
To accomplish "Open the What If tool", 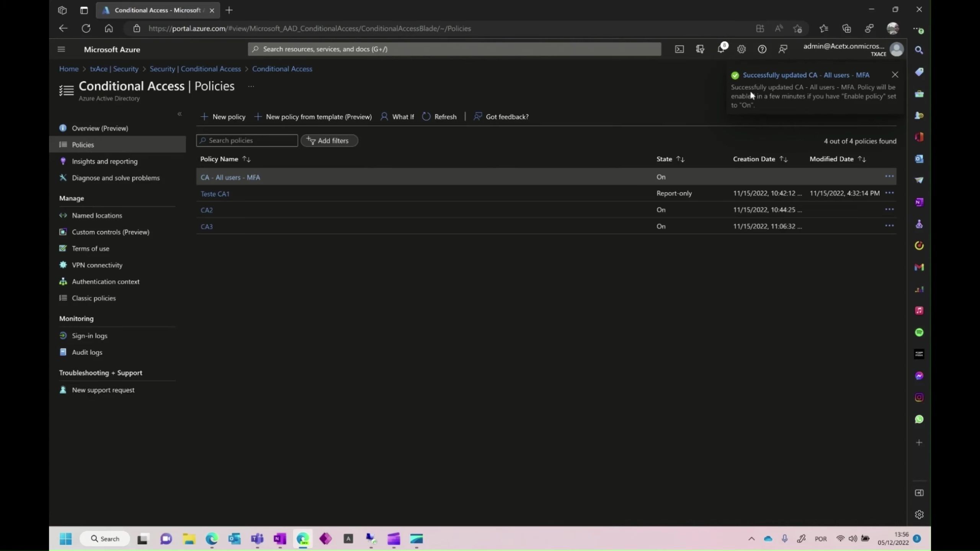I will click(x=397, y=117).
